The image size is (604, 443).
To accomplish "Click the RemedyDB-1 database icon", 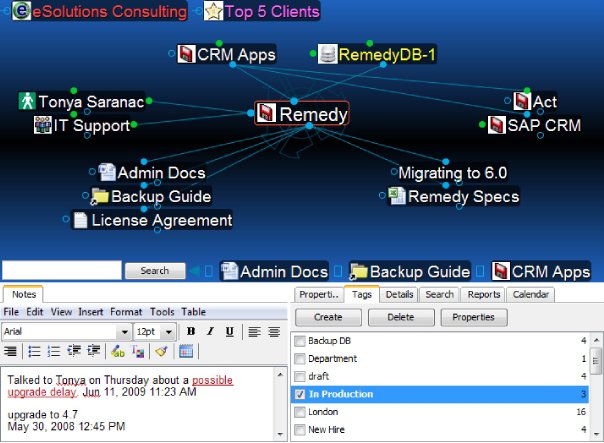I will pyautogui.click(x=328, y=54).
